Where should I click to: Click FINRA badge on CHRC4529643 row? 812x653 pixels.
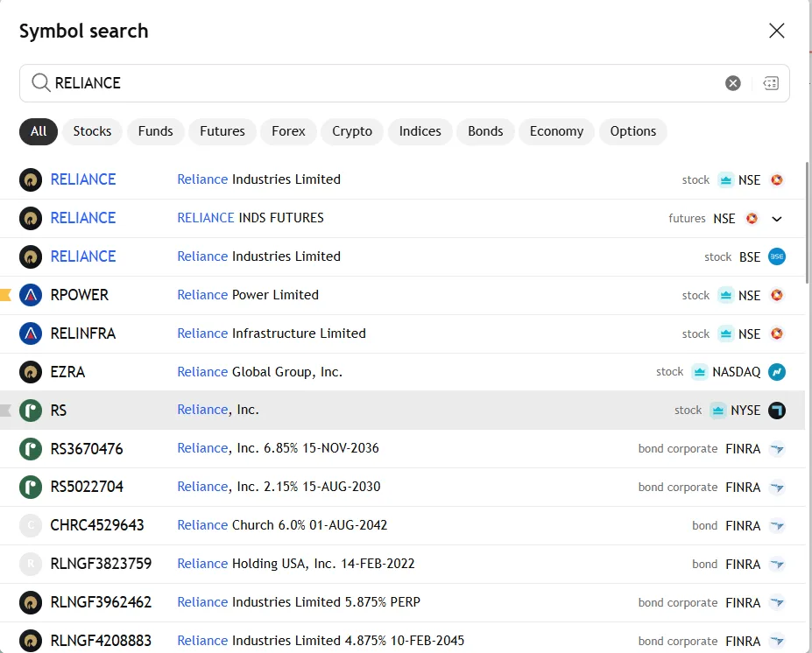(777, 526)
